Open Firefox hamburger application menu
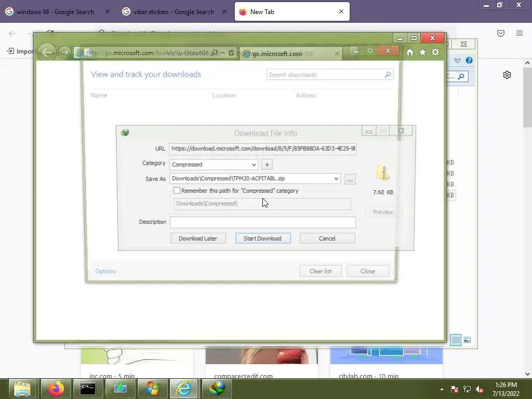This screenshot has height=399, width=532. (520, 33)
